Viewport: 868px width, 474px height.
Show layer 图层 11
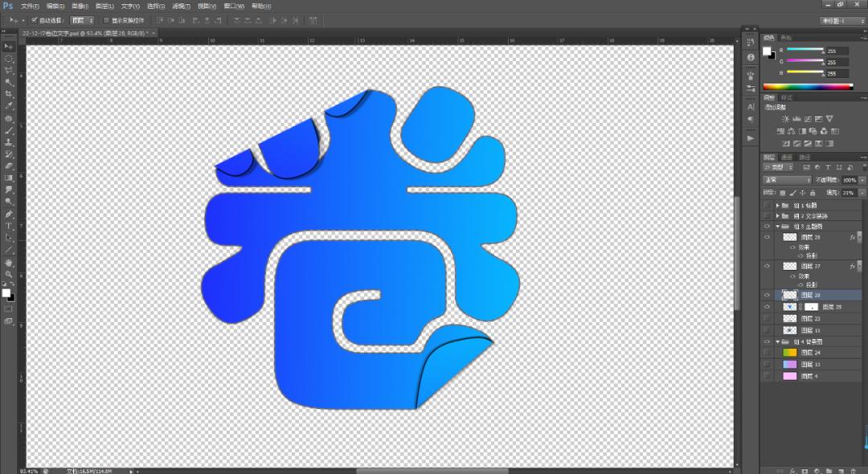(767, 330)
